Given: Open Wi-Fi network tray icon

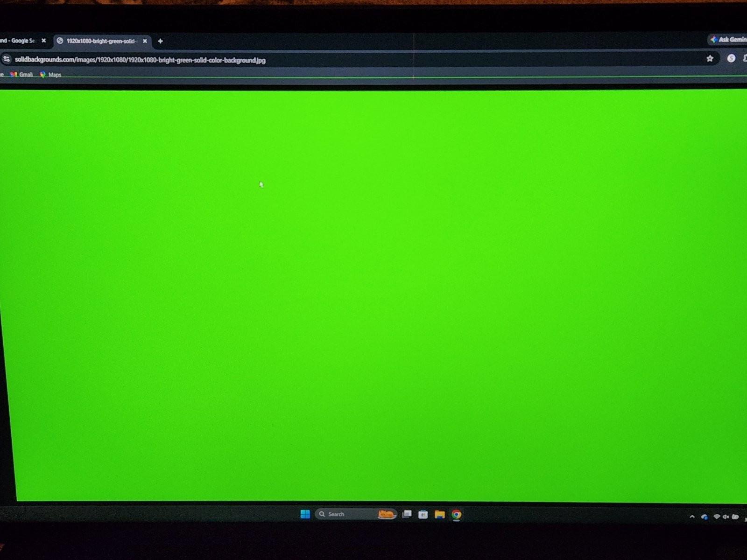Looking at the screenshot, I should pyautogui.click(x=717, y=517).
